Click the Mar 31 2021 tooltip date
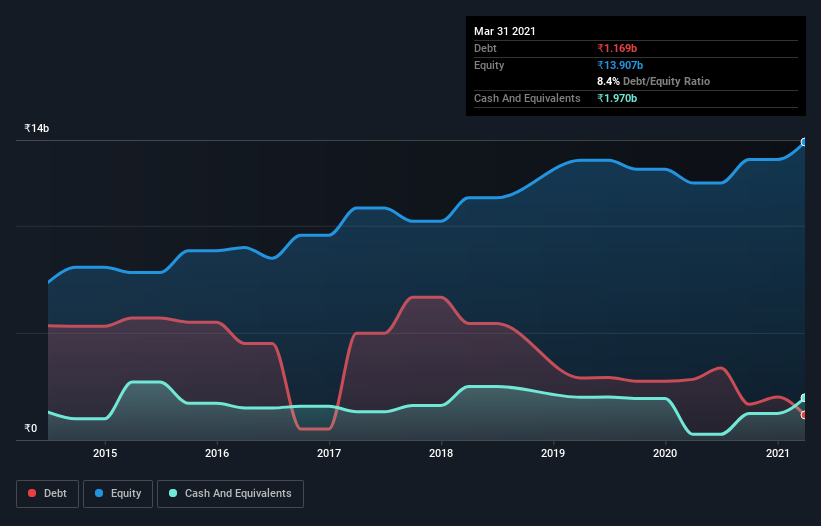This screenshot has height=526, width=821. coord(505,31)
